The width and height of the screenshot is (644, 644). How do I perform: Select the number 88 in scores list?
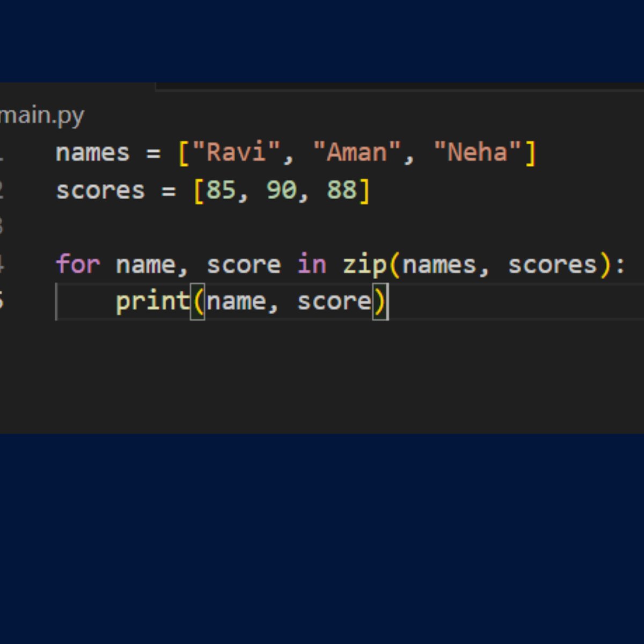342,190
